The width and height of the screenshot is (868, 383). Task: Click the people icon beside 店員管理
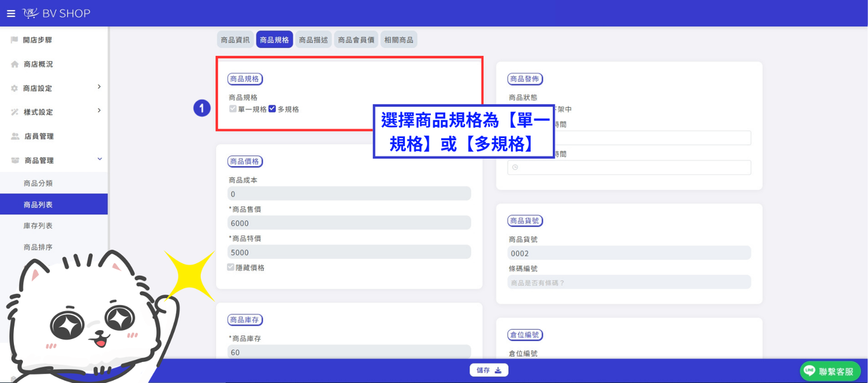point(15,136)
